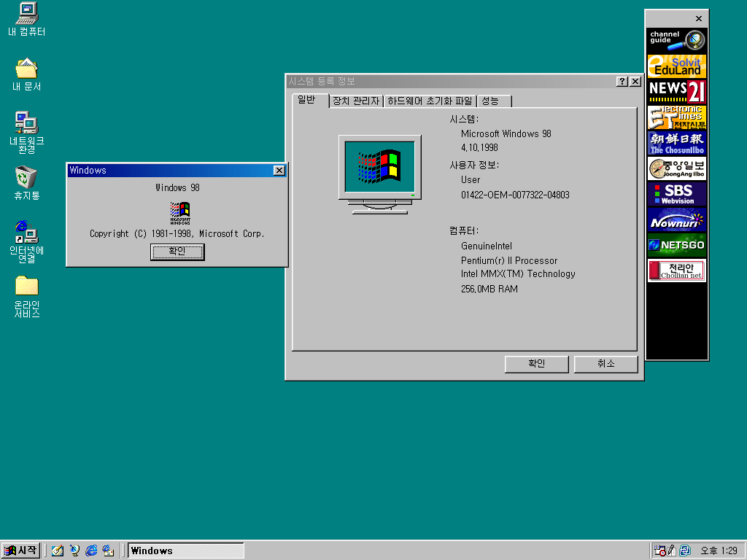The width and height of the screenshot is (747, 560).
Task: Select the 온라인 서비스 folder icon
Action: (x=27, y=296)
